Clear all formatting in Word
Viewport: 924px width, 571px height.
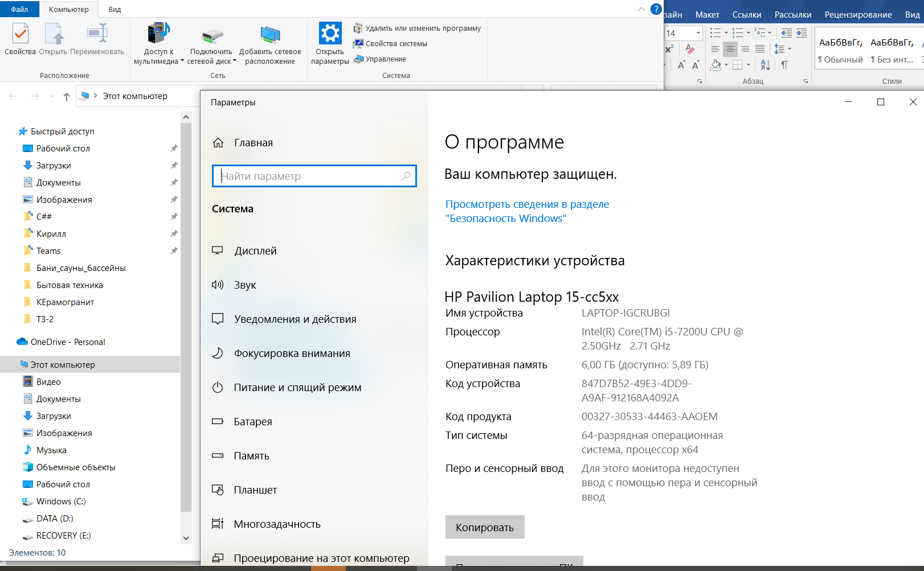[x=690, y=49]
